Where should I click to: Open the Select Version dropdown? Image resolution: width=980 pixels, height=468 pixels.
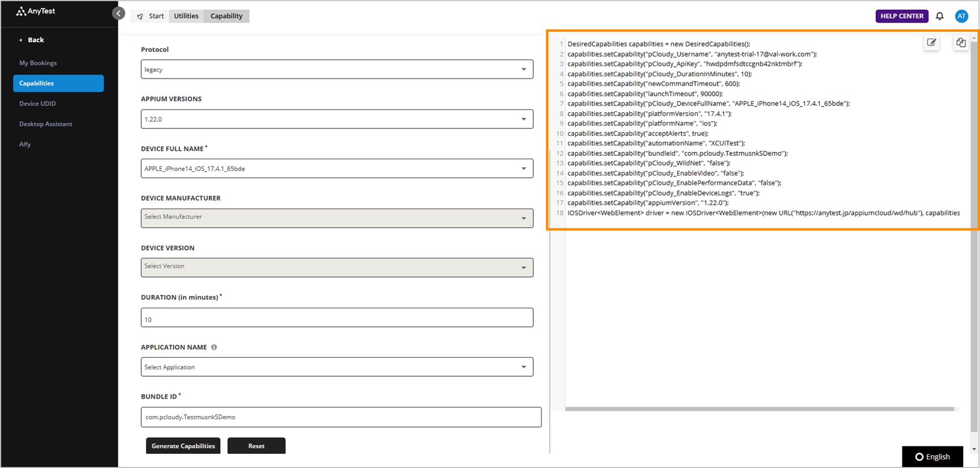click(x=337, y=268)
